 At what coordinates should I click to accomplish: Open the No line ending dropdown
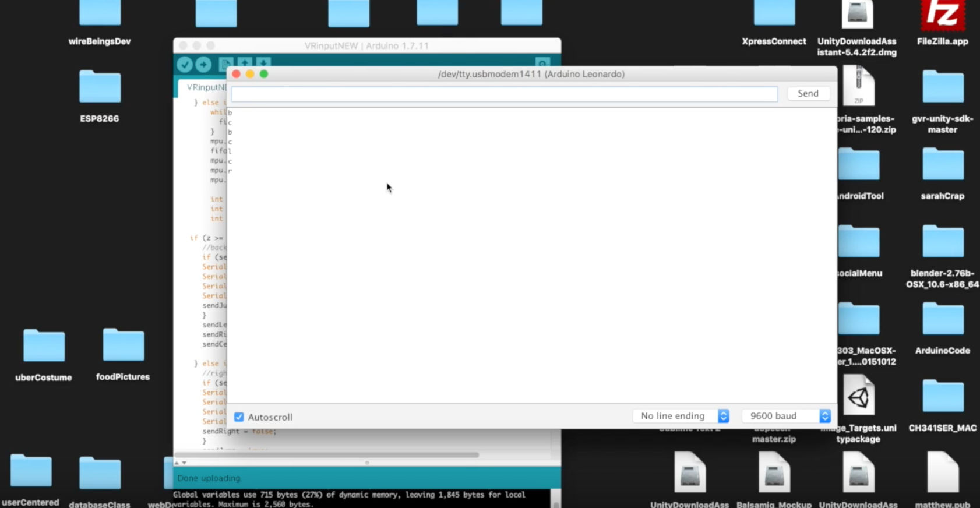681,416
